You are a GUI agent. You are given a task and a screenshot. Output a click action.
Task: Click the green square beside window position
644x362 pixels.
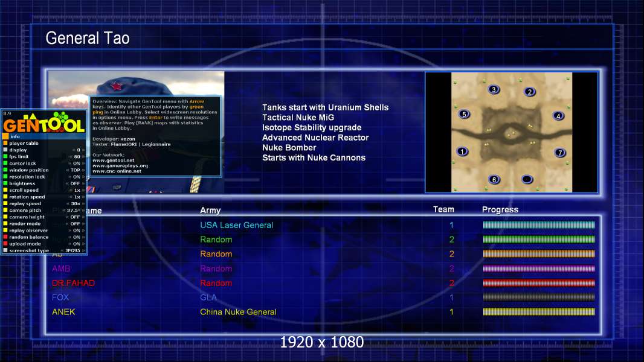click(5, 170)
